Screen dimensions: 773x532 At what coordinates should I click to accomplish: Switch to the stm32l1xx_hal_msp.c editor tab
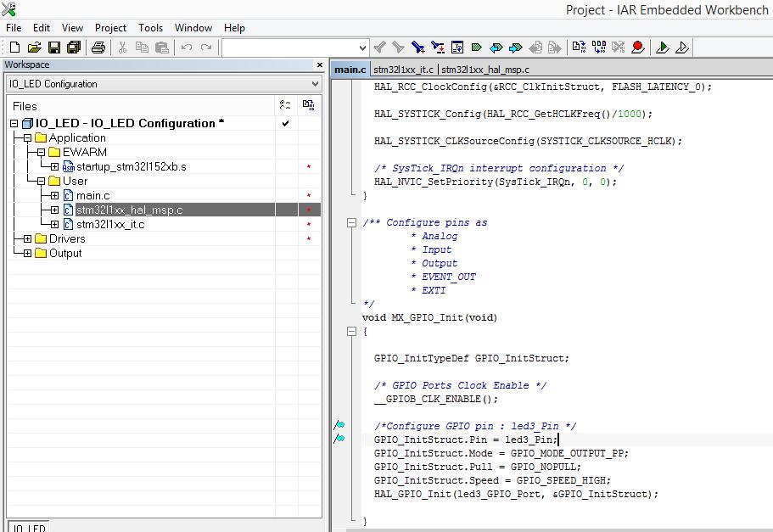tap(485, 70)
